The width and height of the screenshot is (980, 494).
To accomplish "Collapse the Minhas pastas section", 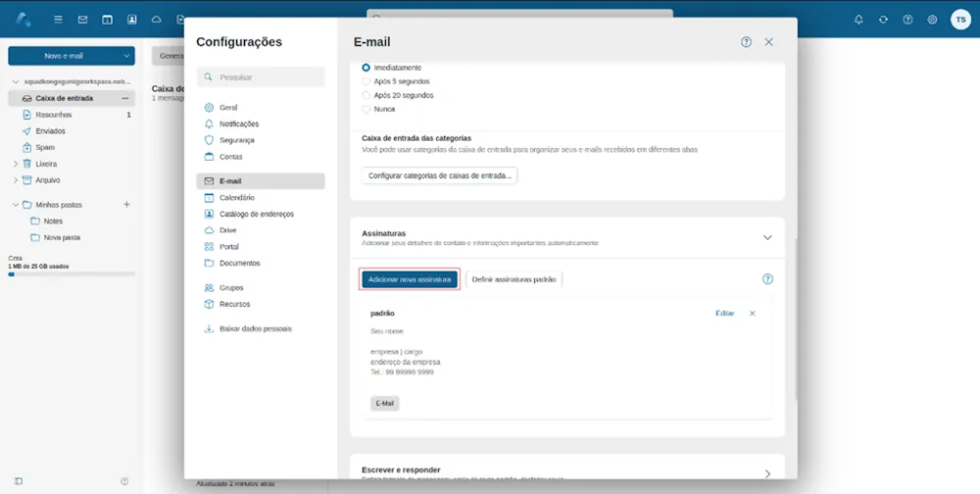I will (16, 205).
